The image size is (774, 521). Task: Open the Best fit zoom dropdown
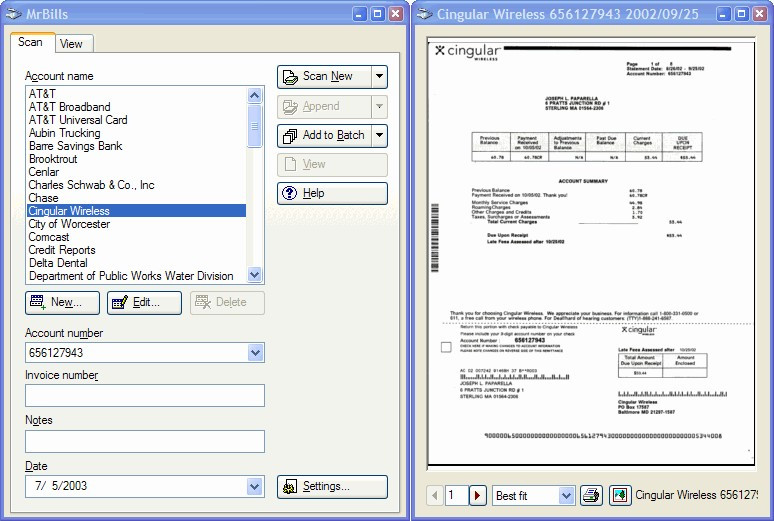tap(566, 495)
